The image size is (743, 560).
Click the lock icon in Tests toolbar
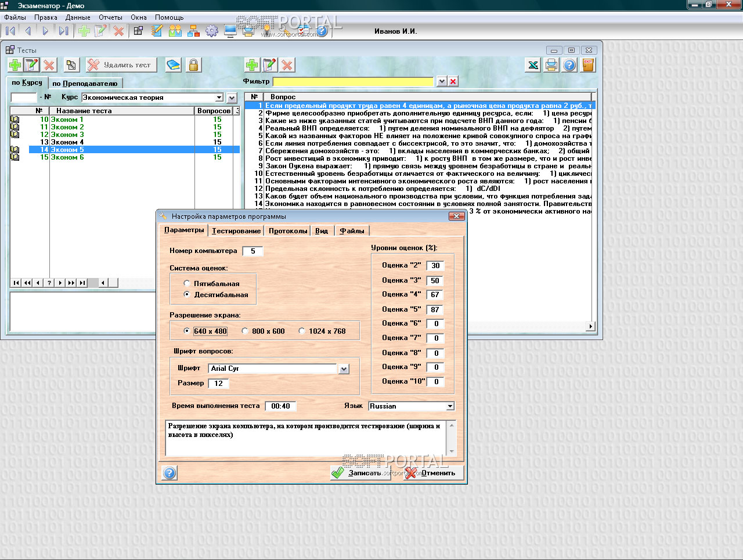pos(193,65)
